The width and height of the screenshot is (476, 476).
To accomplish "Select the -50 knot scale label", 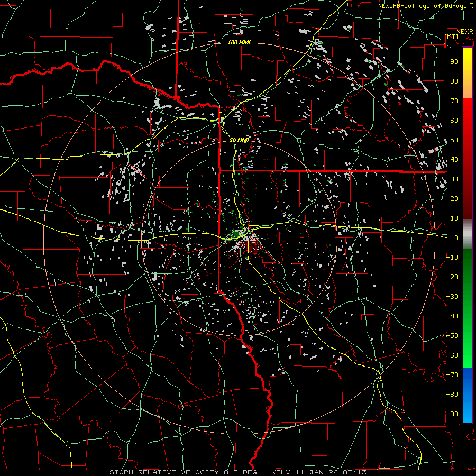I will 452,336.
